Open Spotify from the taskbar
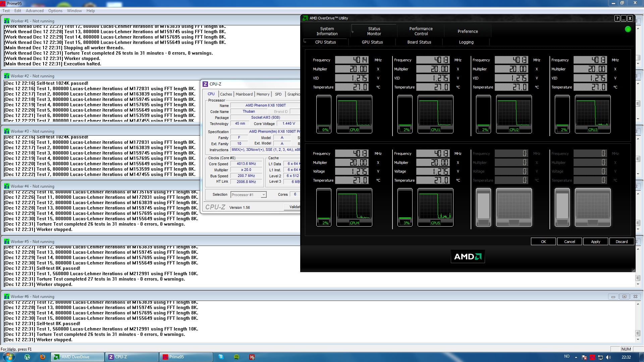Screen dimensions: 644x362 coord(236,357)
